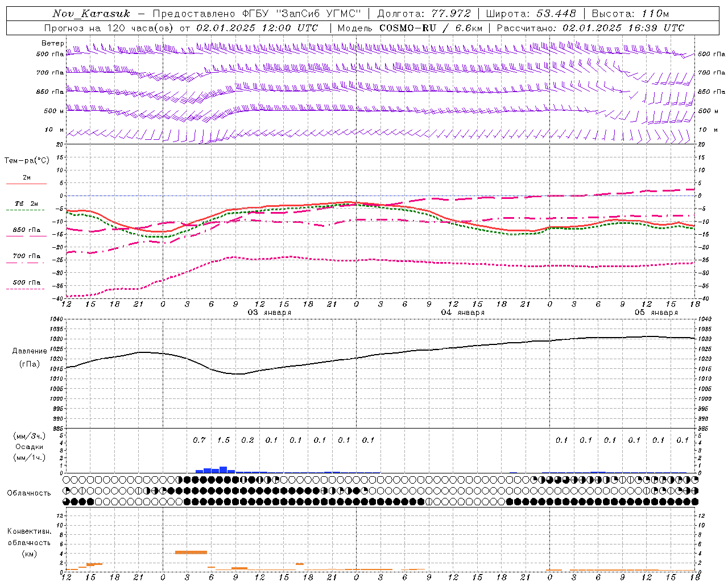Click the Осадки precipitation label
Screen dimensions: 728x582
(29, 447)
